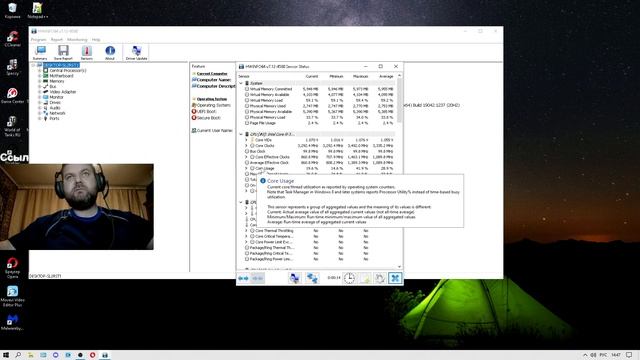Click the Maximum column header in sensors
640x360 pixels.
[360, 76]
